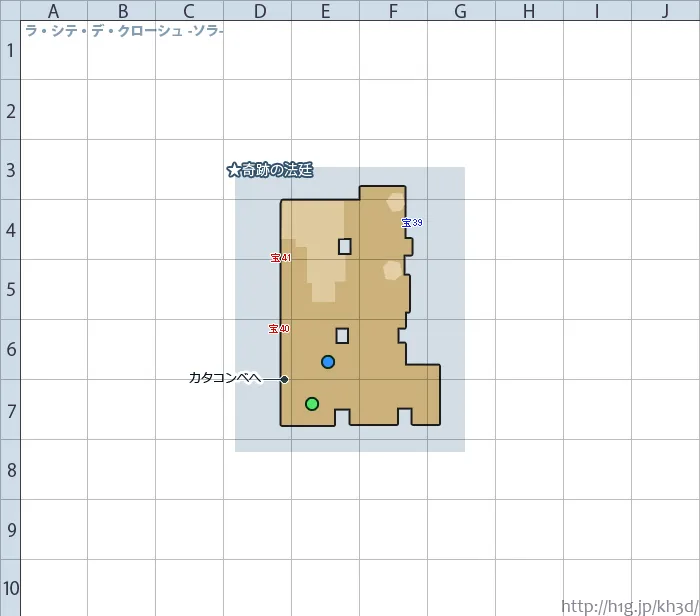
Task: Select column J header
Action: coord(665,11)
